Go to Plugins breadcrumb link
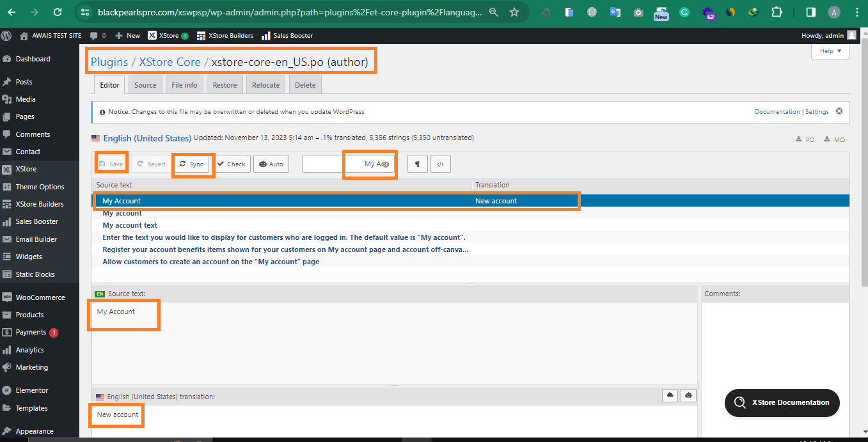The image size is (868, 442). click(109, 62)
